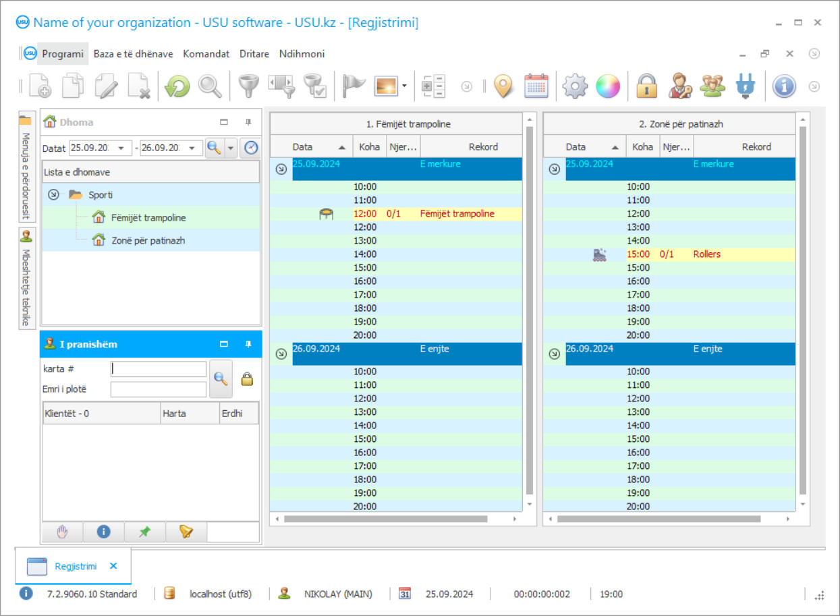Screen dimensions: 840x616
Task: Click the green pin button under client list
Action: [x=144, y=532]
